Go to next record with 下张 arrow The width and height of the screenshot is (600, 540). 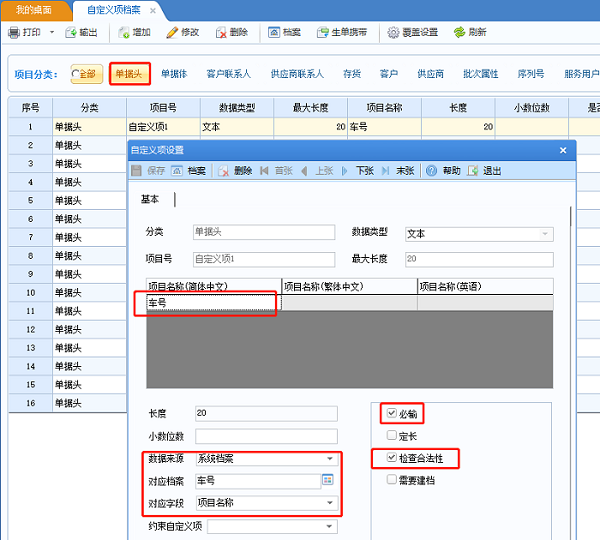tap(345, 171)
